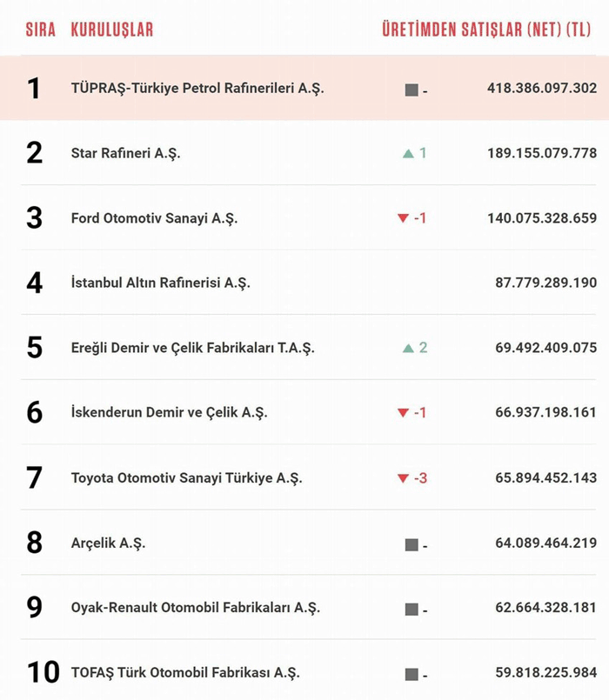Open TÜPRAŞ-Türkiye Petrol Rafinerileri A.Ş. entry

coord(197,89)
